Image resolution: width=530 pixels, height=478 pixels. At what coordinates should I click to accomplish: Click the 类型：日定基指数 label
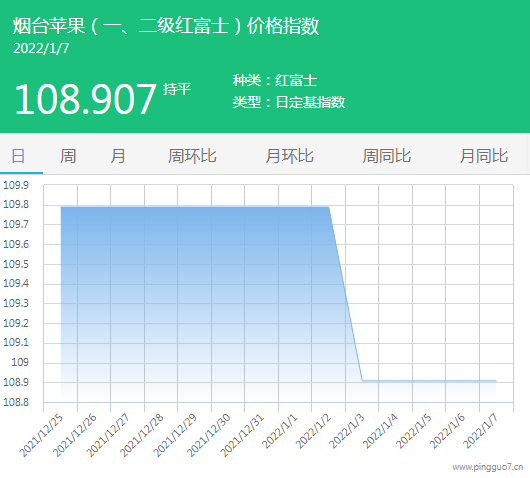[x=289, y=102]
